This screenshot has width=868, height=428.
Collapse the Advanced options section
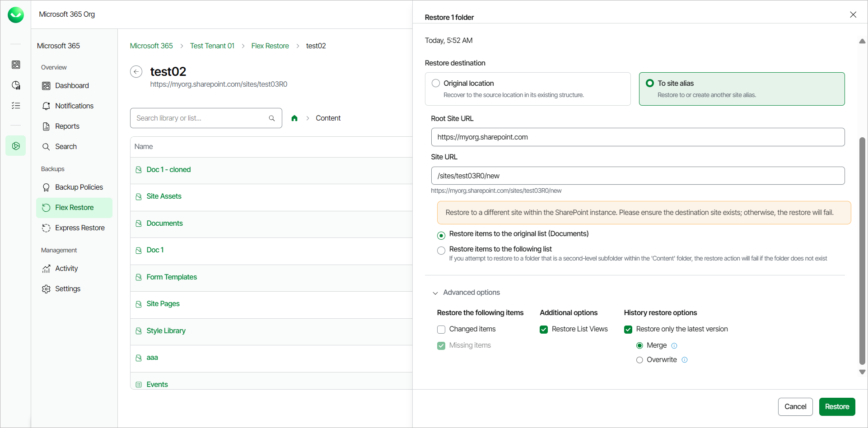435,293
